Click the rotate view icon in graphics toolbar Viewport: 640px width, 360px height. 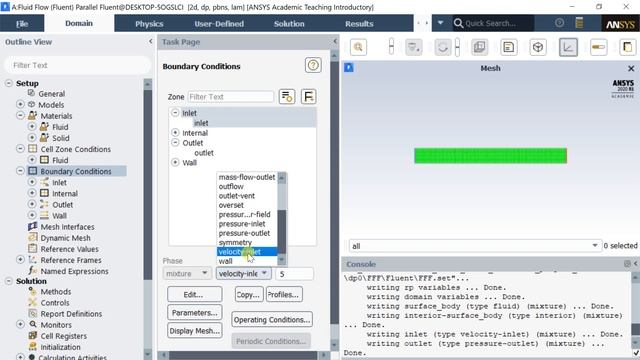(443, 47)
